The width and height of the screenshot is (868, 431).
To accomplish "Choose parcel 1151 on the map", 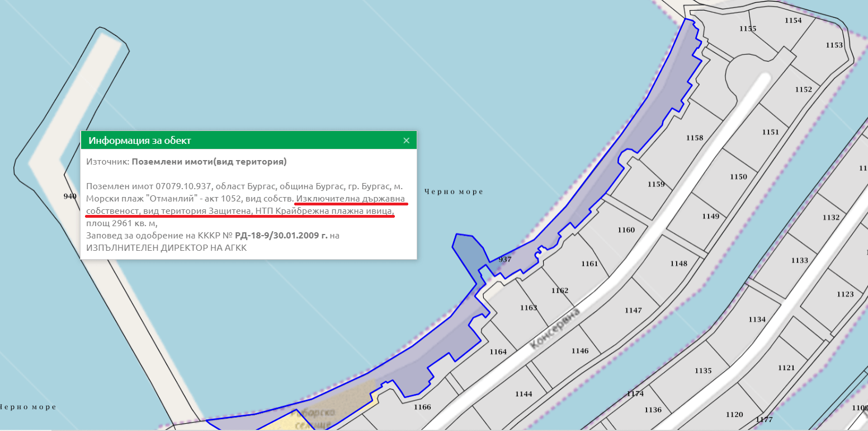I will tap(770, 132).
